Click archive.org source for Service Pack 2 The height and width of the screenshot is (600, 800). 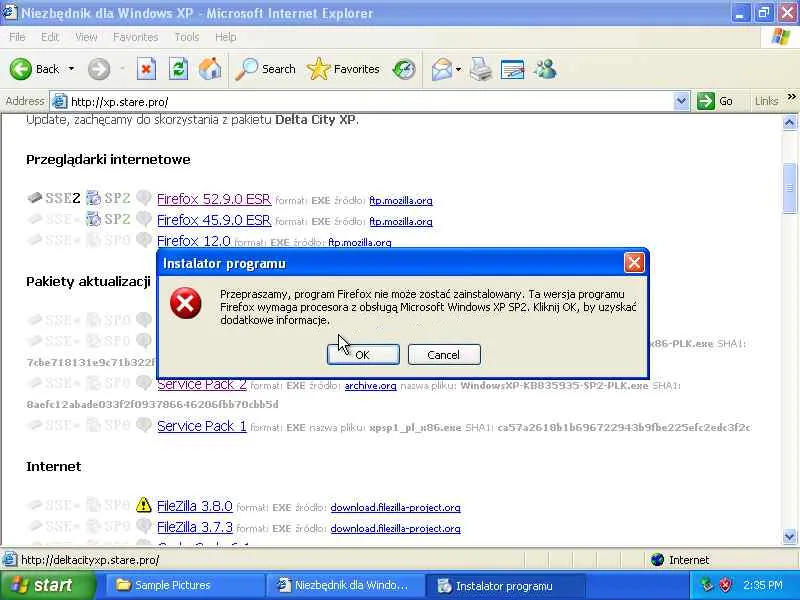pos(370,386)
